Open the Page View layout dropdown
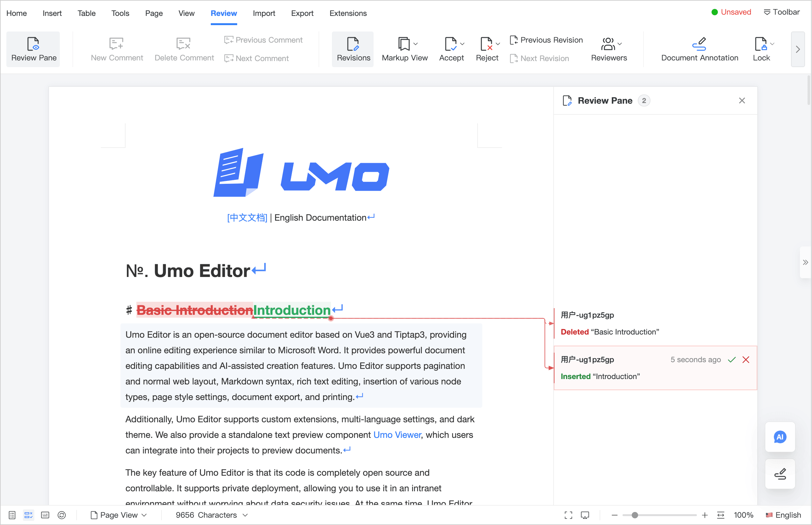 (119, 515)
